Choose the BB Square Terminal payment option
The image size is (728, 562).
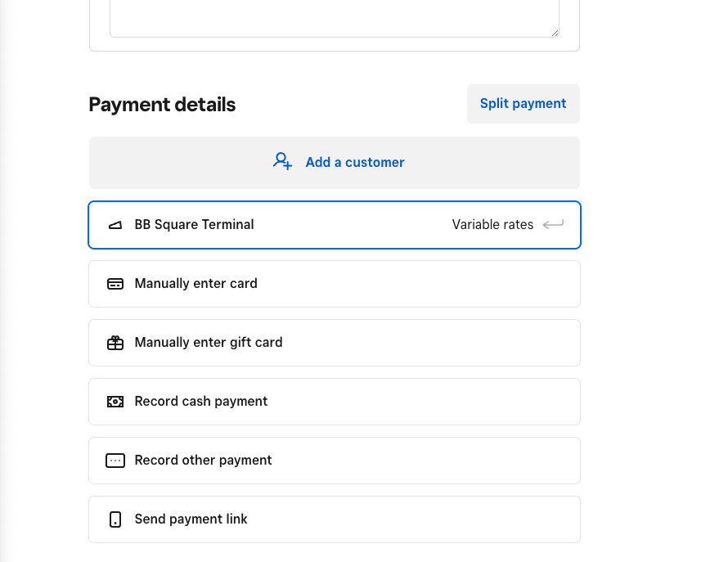point(194,224)
